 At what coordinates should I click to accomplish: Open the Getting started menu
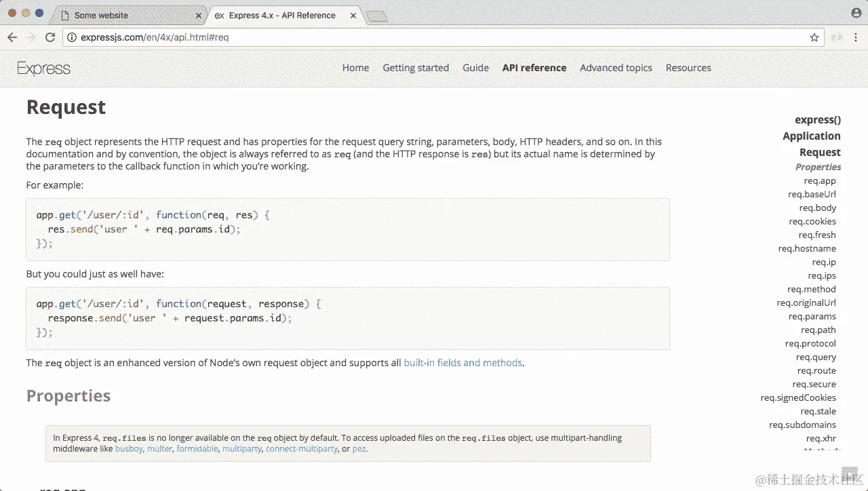point(416,68)
